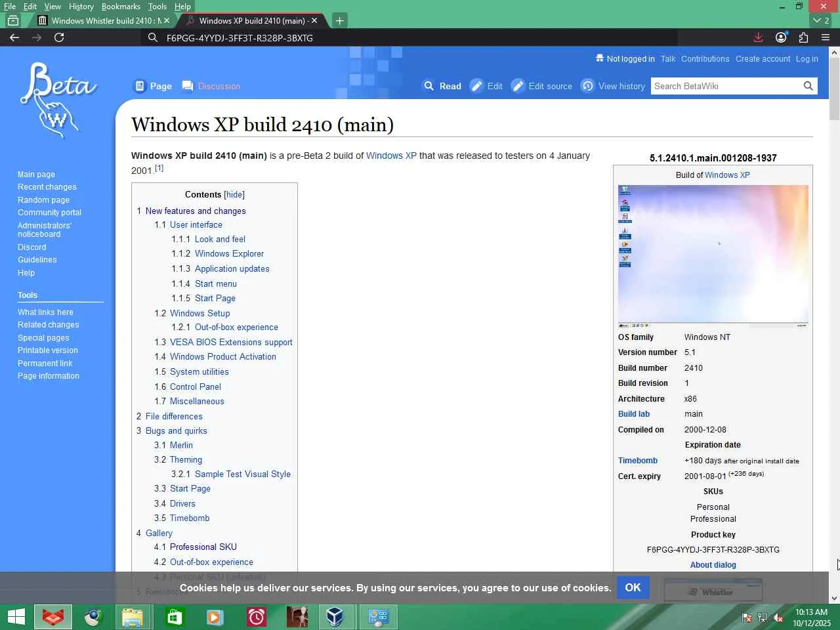Click the new tab plus button
Screen dimensions: 840x630
pos(339,20)
